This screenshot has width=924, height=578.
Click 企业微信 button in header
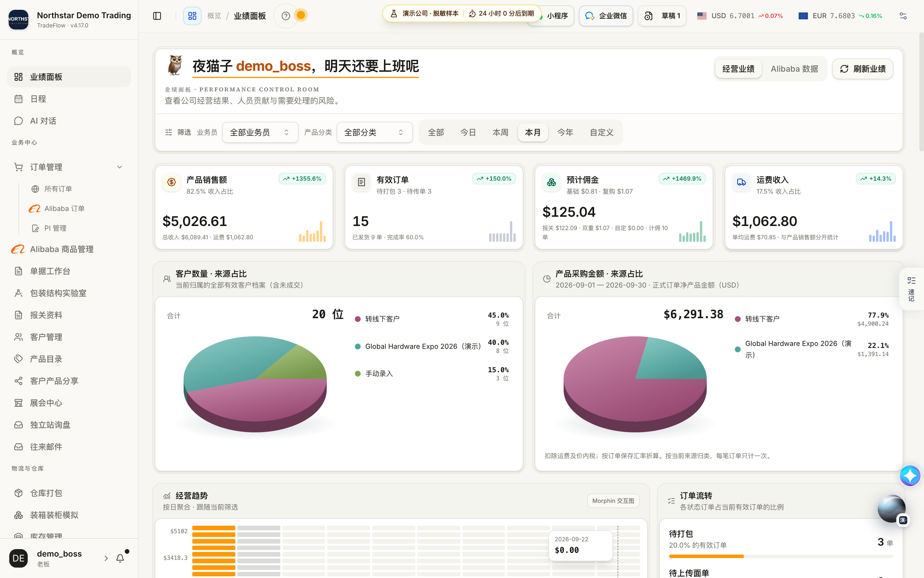[x=606, y=16]
